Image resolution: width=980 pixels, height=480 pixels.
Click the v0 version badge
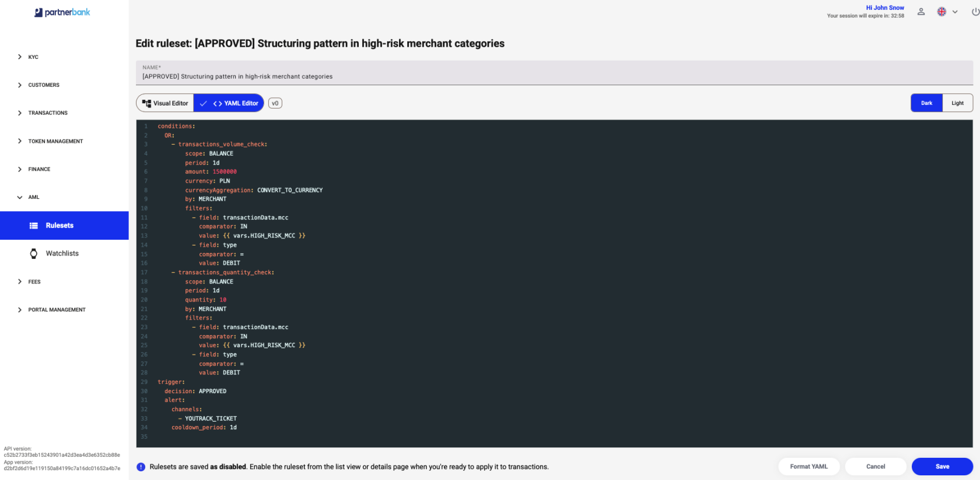pos(275,103)
